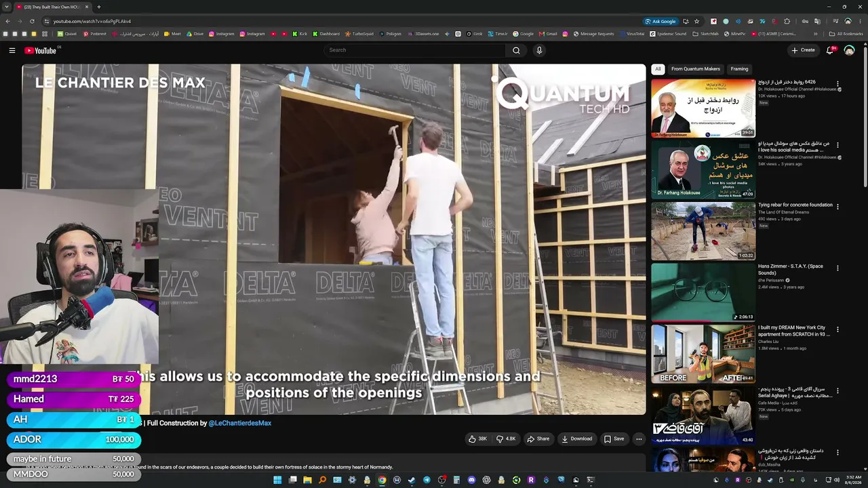Select the Framing filter chip
The image size is (868, 488).
click(739, 69)
